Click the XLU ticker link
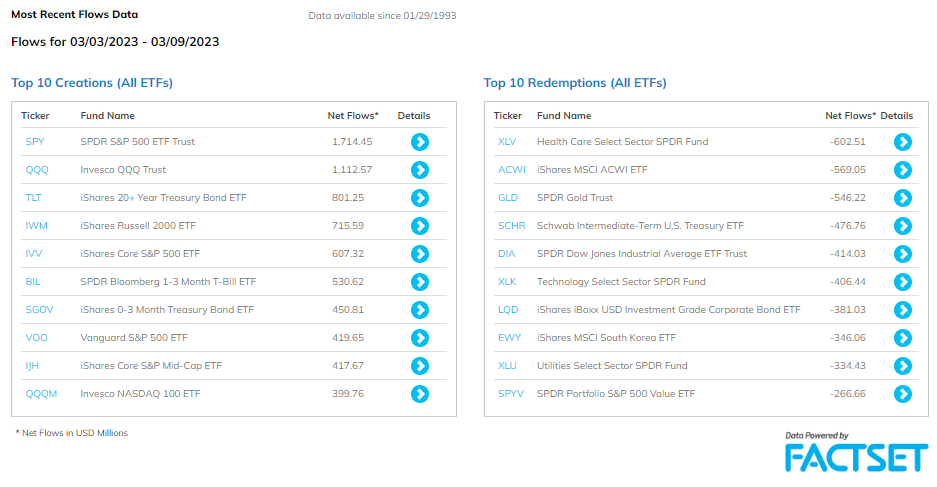 click(507, 366)
